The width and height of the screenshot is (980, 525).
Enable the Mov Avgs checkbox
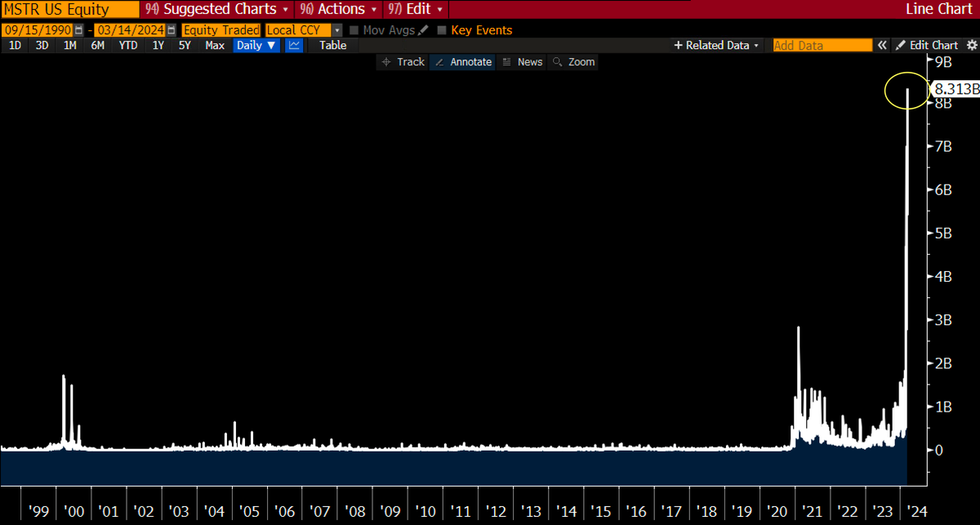click(x=354, y=30)
